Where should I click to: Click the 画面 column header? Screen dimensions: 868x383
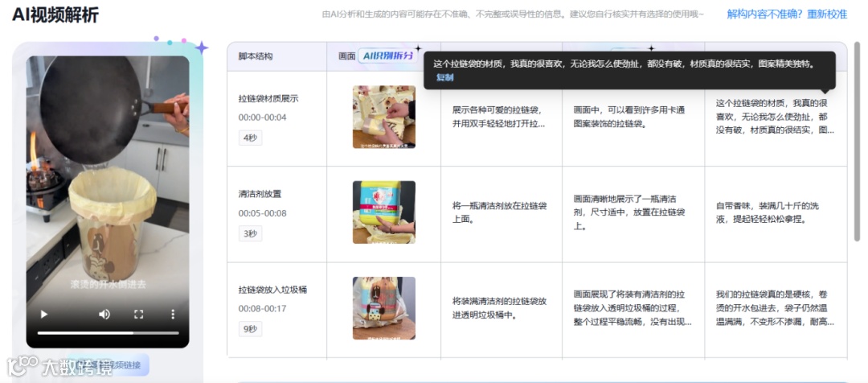pos(347,56)
